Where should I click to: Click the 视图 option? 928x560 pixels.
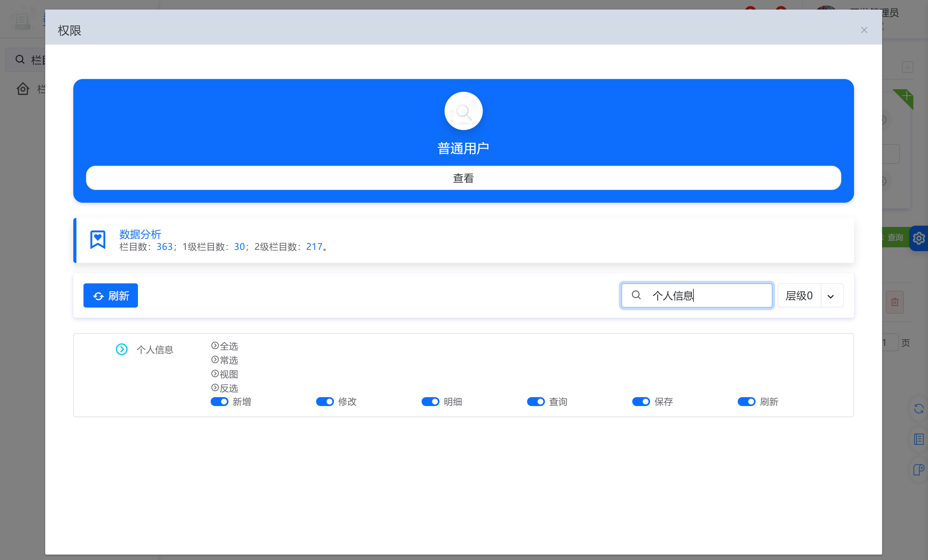tap(225, 374)
